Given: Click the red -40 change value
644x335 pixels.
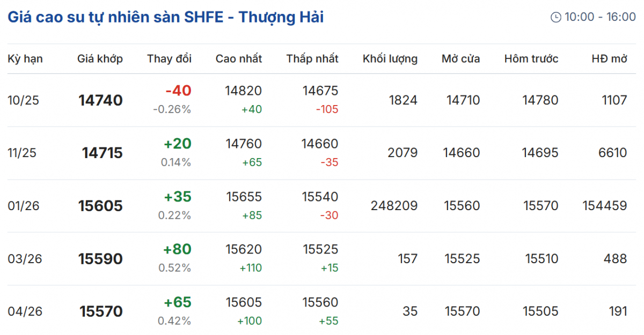Looking at the screenshot, I should pyautogui.click(x=178, y=91).
